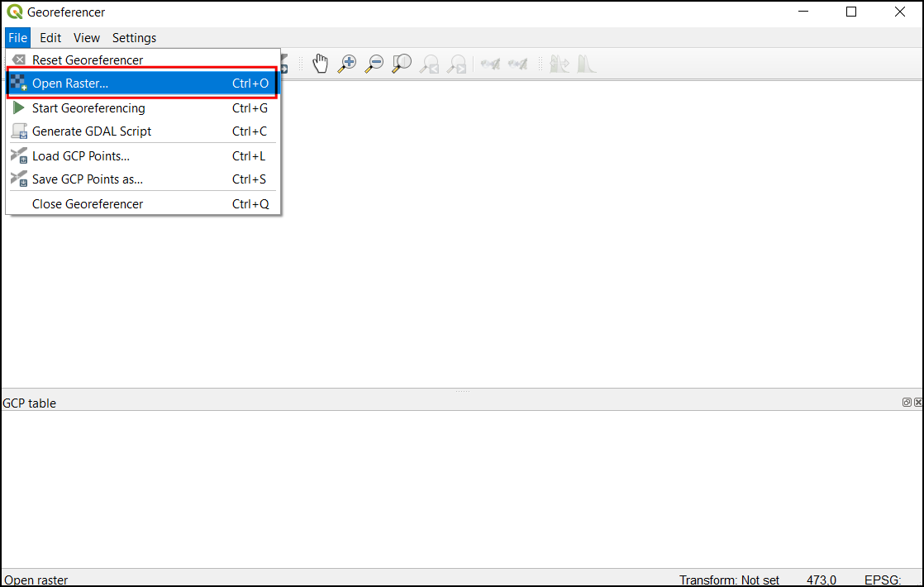Select the Pan hand tool

coord(321,64)
